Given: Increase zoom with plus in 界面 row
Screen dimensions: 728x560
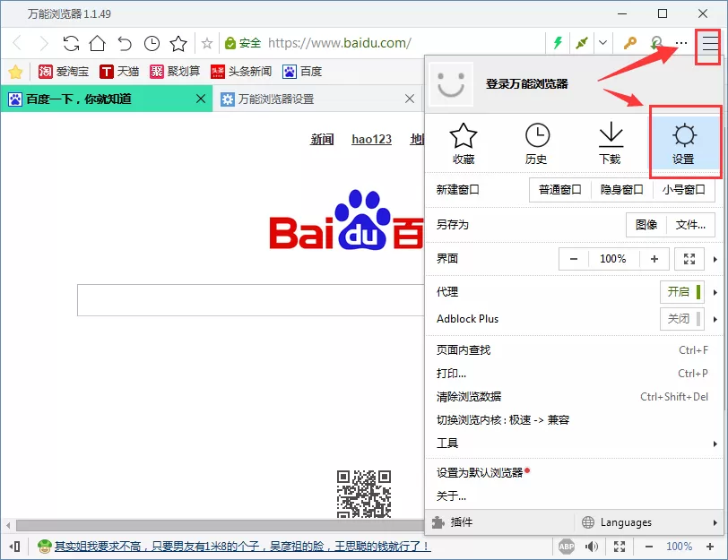Looking at the screenshot, I should [x=654, y=259].
